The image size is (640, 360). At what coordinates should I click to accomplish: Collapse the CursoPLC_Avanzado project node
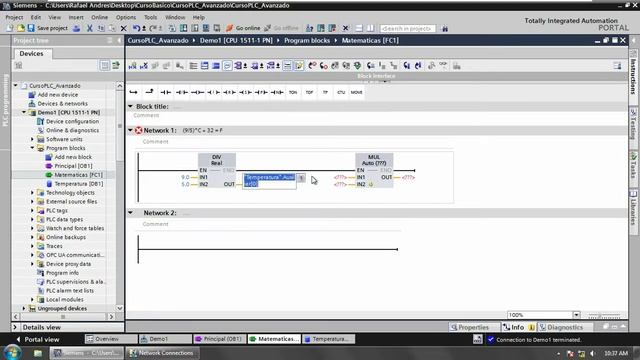click(16, 86)
